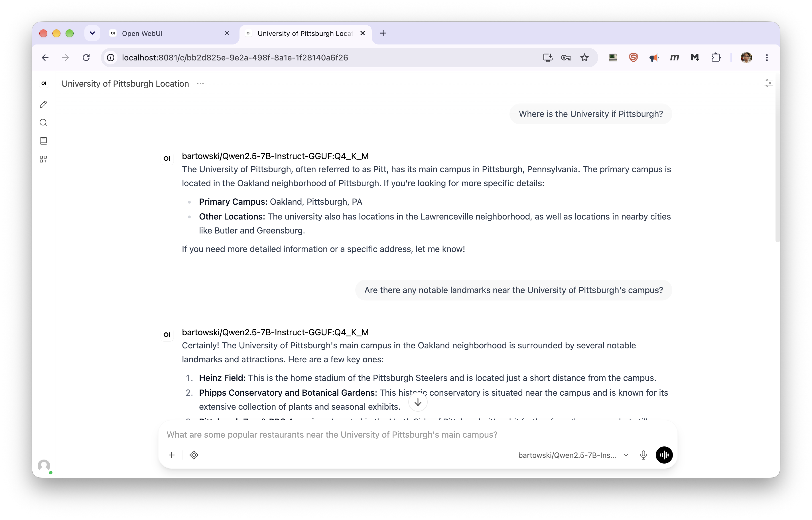Screen dimensions: 812x520
Task: Open the notes icon in the sidebar
Action: pos(43,141)
